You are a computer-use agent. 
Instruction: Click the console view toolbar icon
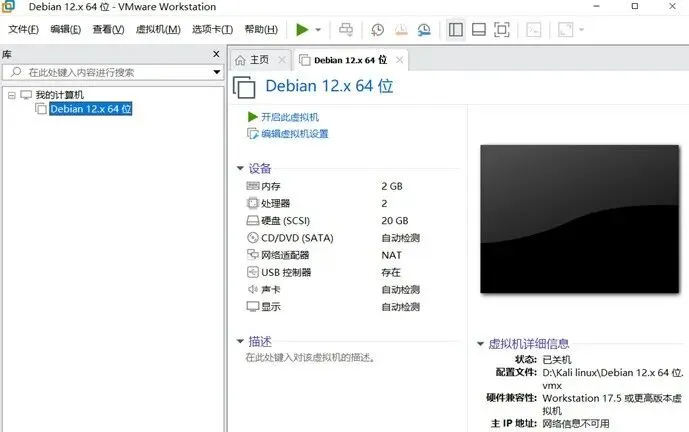tap(533, 29)
